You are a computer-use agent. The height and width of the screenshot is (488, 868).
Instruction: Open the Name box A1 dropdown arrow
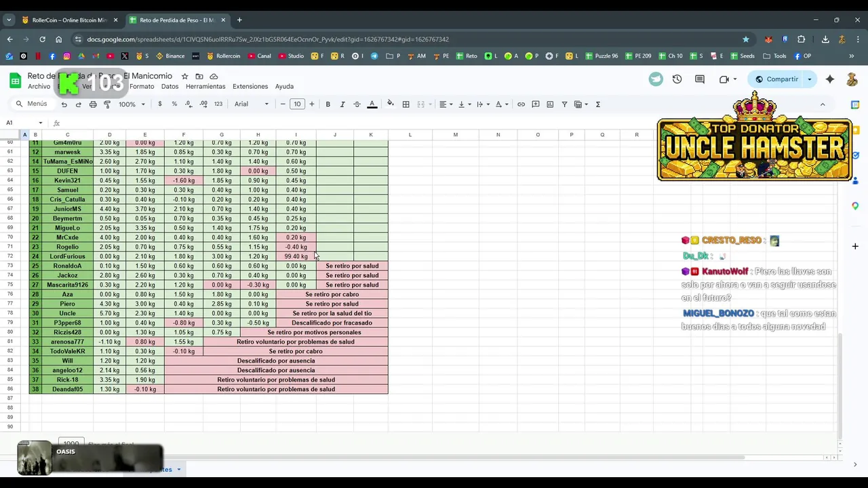point(41,123)
